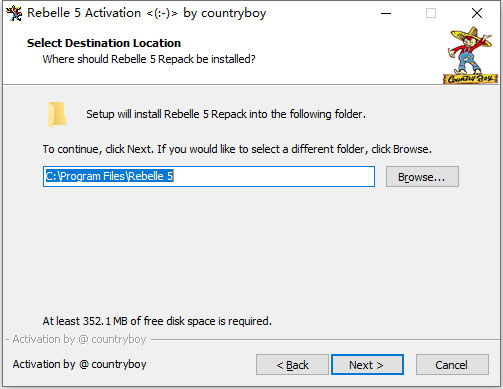Image resolution: width=503 pixels, height=389 pixels.
Task: Click the yellow folder icon
Action: coord(57,115)
